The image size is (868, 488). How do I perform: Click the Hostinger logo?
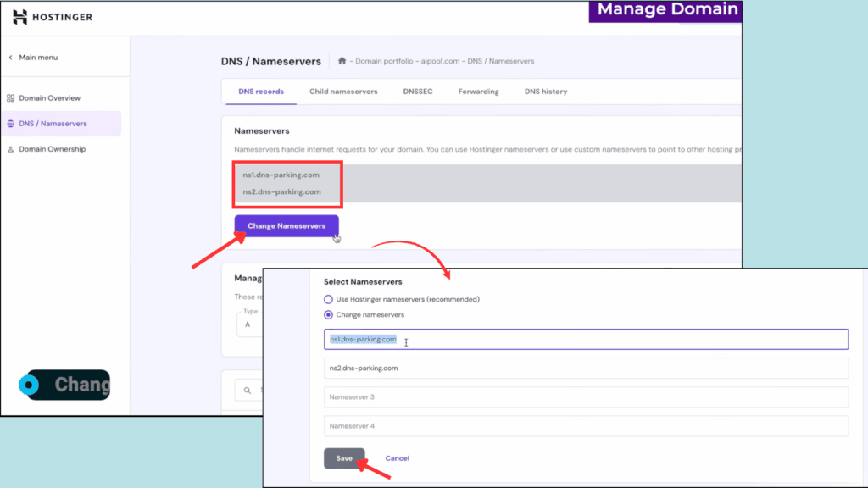click(53, 17)
